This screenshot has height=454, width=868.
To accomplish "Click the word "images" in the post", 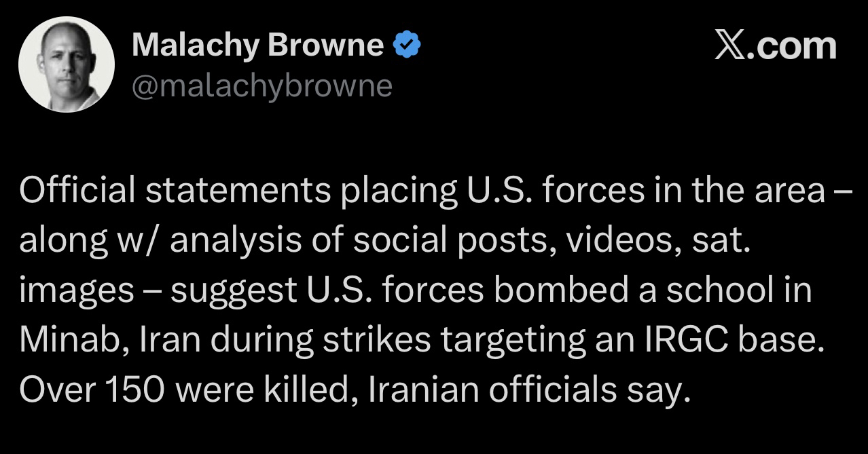I will tap(77, 291).
